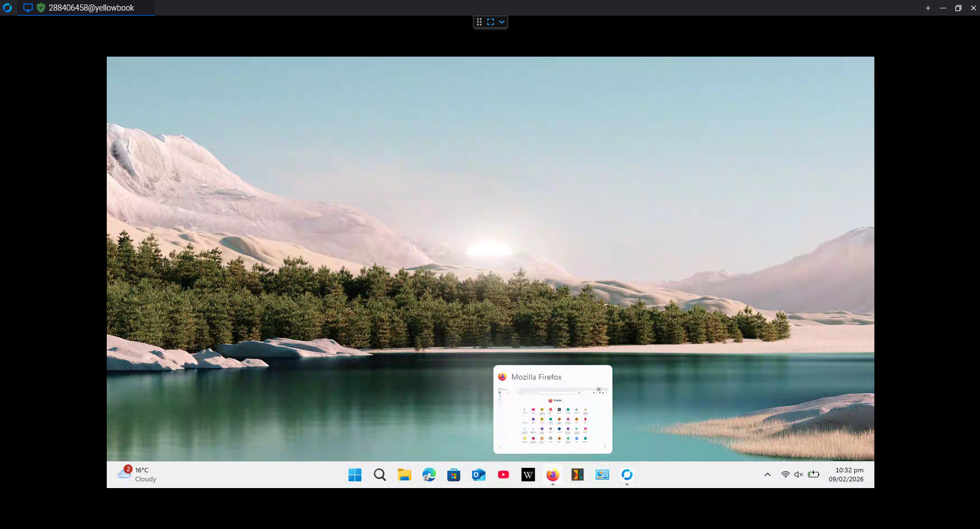Image resolution: width=980 pixels, height=529 pixels.
Task: Open the blue monitor-and-chart taskbar icon
Action: (602, 475)
